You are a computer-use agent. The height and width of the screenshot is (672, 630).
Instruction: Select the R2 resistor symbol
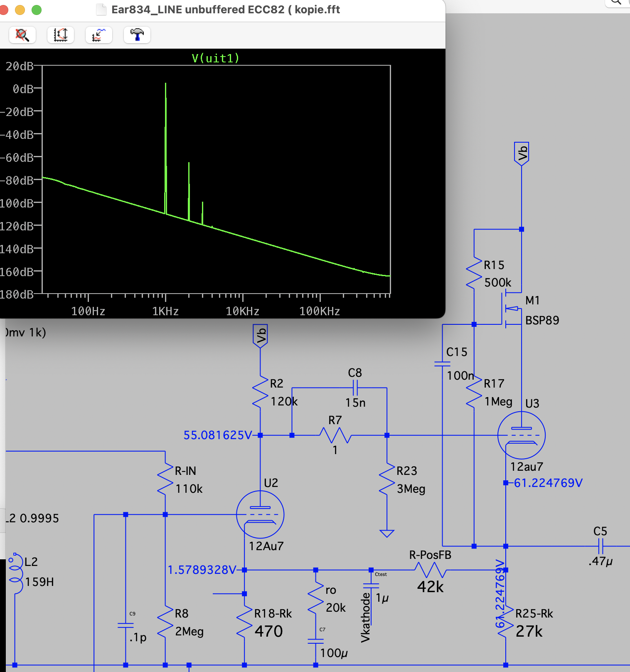260,391
